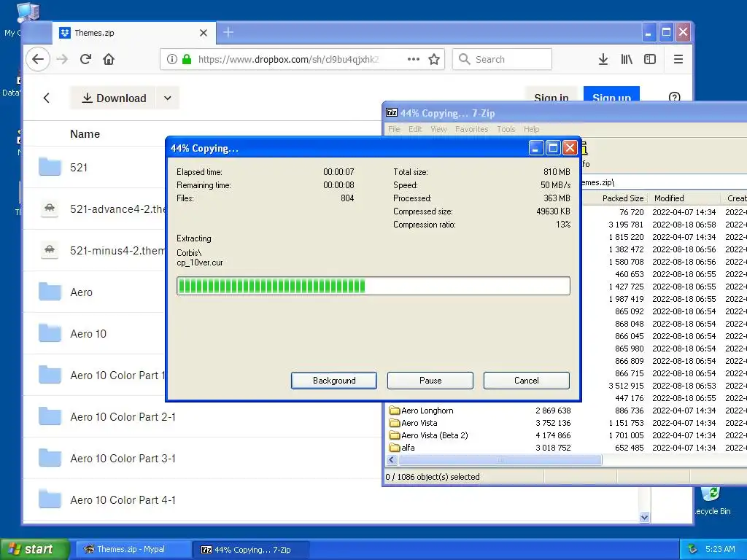Click the 7-Zip horizontal scrollbar thumb

click(500, 459)
